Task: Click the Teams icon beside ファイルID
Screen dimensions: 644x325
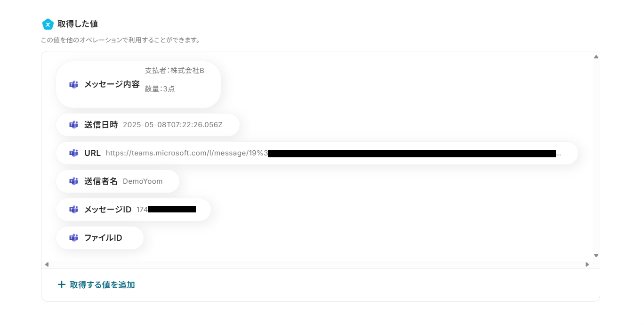Action: click(73, 238)
